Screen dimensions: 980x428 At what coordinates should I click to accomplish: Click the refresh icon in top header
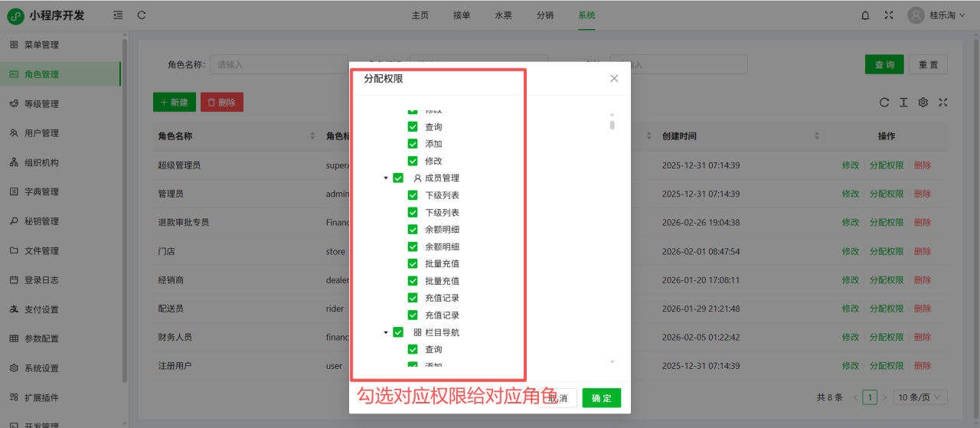pyautogui.click(x=142, y=15)
